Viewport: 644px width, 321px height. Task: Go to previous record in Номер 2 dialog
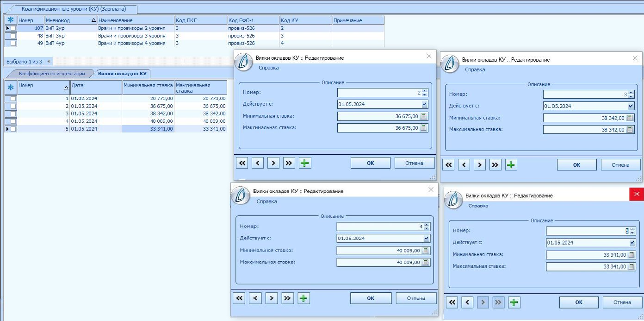(x=258, y=163)
